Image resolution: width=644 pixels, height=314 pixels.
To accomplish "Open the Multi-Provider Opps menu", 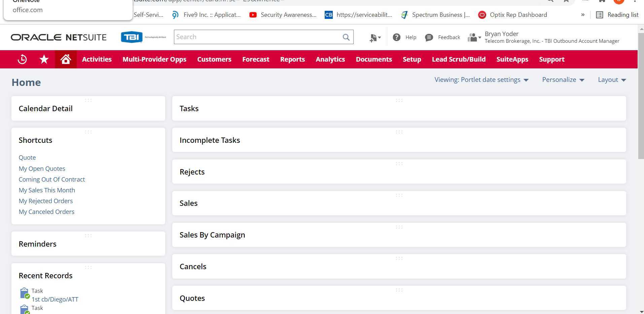I will tap(154, 59).
